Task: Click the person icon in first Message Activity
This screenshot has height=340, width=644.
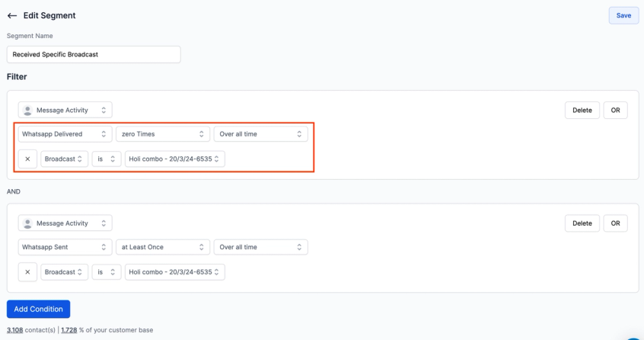Action: (x=27, y=111)
